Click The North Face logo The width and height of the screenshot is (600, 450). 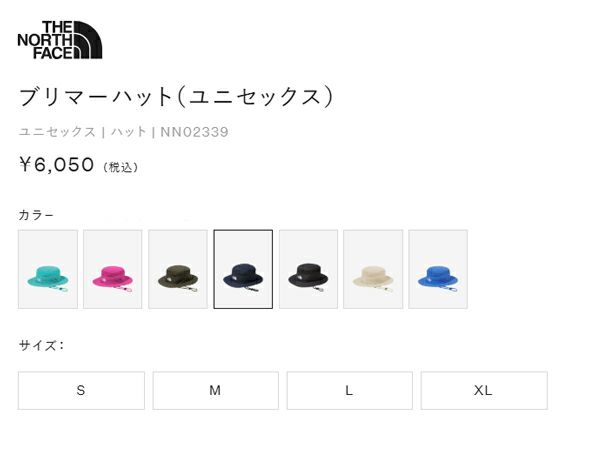[60, 40]
